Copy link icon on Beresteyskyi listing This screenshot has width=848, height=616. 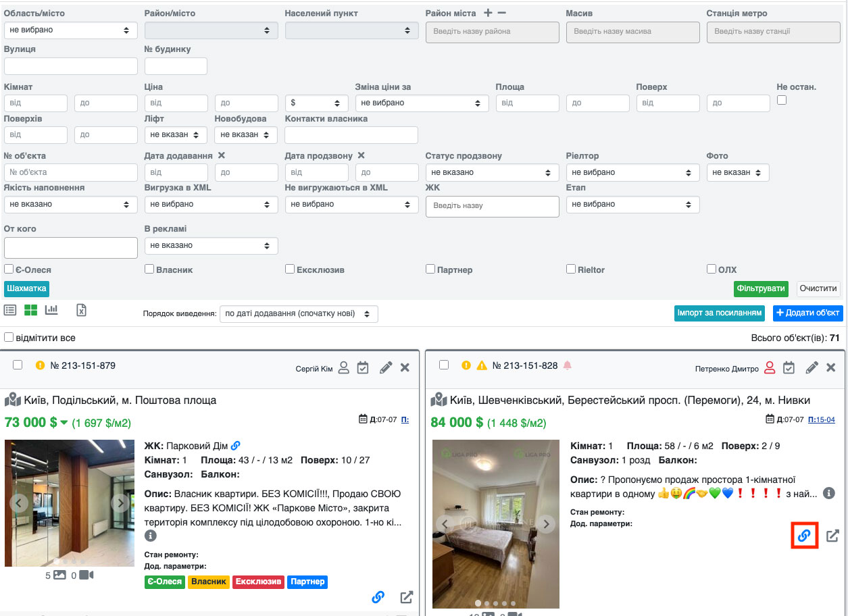coord(804,536)
